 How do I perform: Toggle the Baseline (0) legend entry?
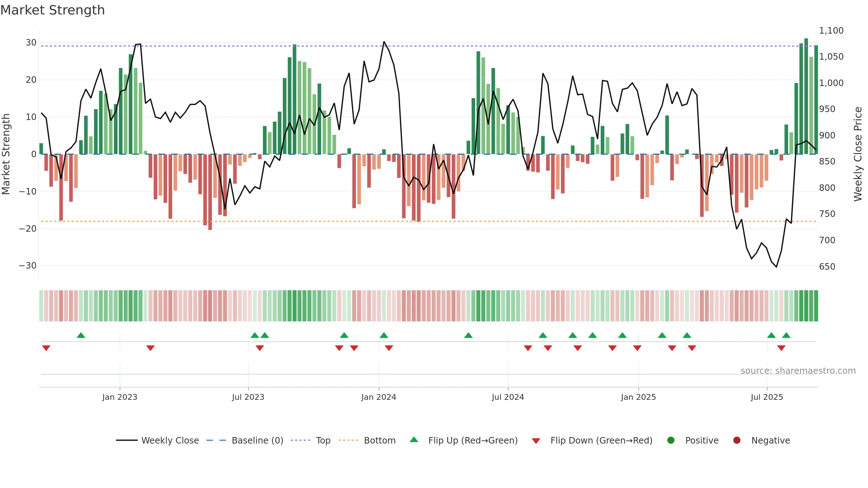point(245,440)
